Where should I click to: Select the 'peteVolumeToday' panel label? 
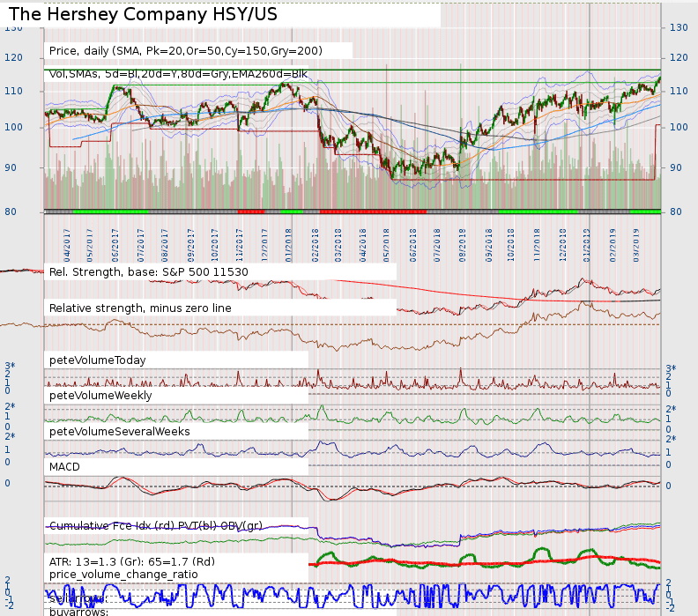pos(98,360)
